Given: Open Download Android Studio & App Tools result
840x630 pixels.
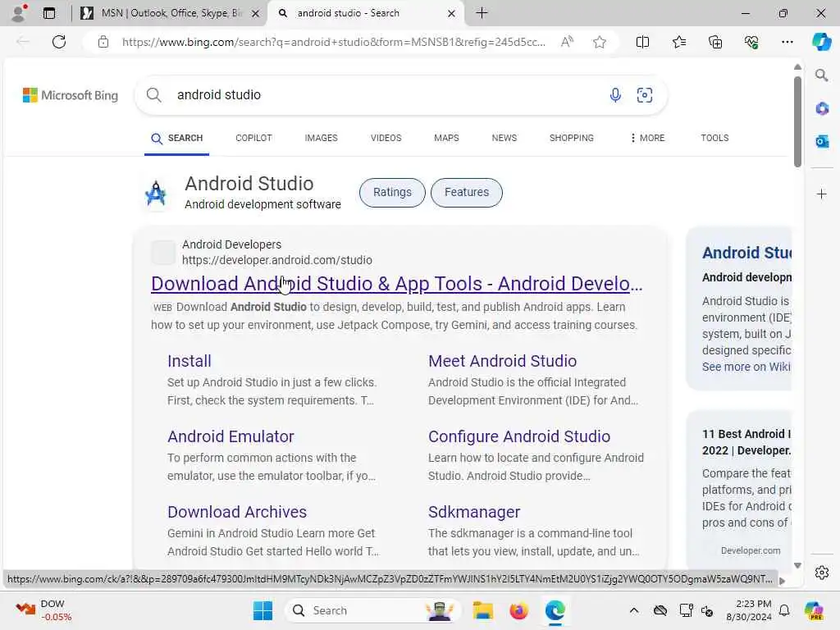Looking at the screenshot, I should coord(396,283).
